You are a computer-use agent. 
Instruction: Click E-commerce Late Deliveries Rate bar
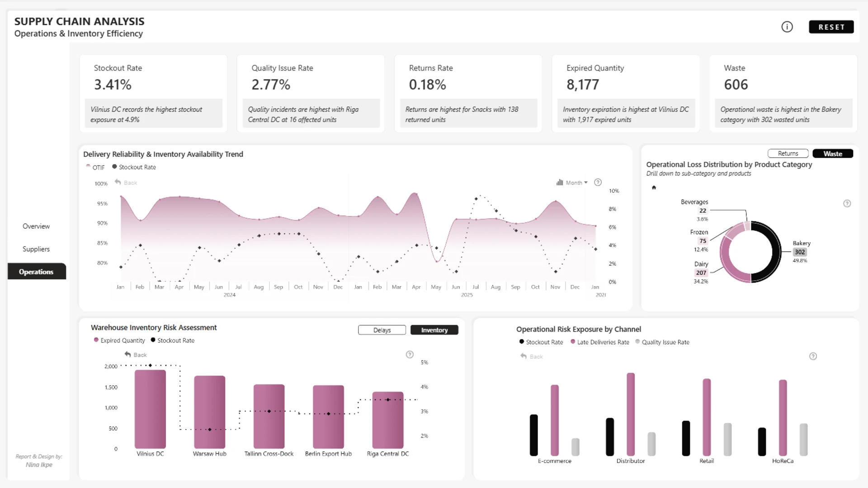click(x=555, y=420)
